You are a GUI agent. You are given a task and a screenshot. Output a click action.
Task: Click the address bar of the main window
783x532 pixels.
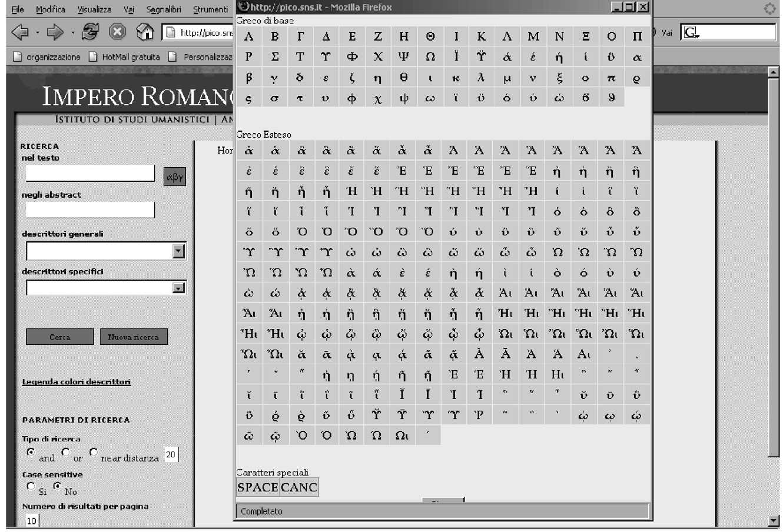coord(198,32)
